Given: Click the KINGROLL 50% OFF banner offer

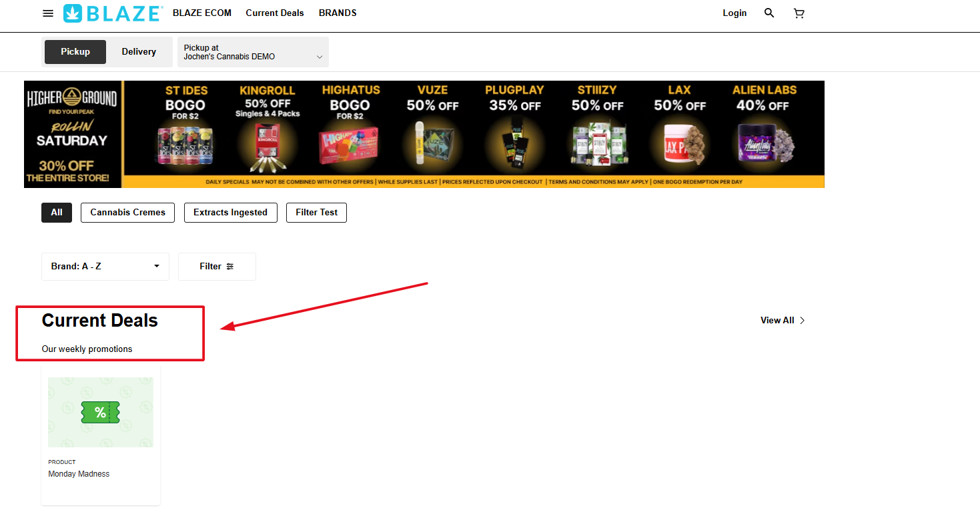Looking at the screenshot, I should (267, 128).
